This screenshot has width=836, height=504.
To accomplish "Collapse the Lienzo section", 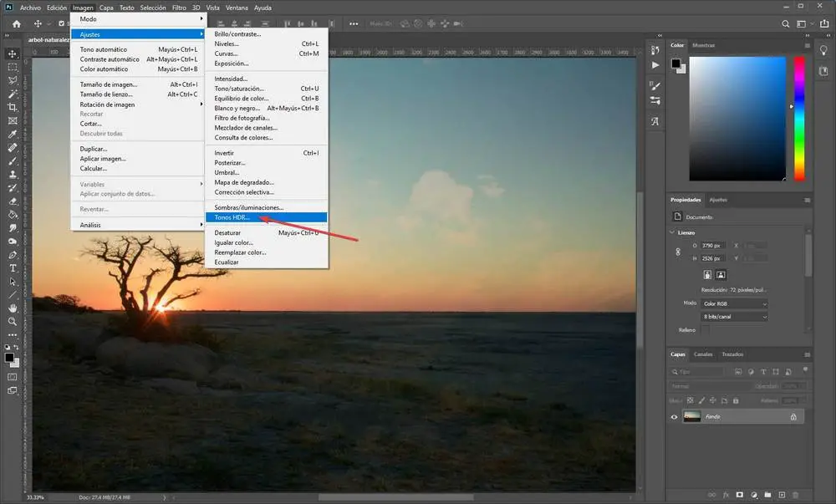I will tap(673, 232).
